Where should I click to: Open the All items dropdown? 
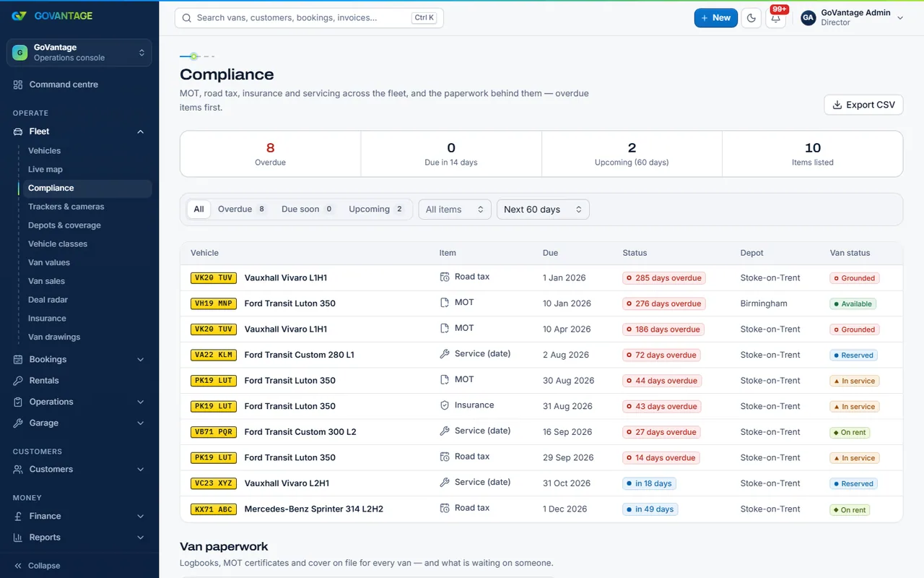coord(455,210)
